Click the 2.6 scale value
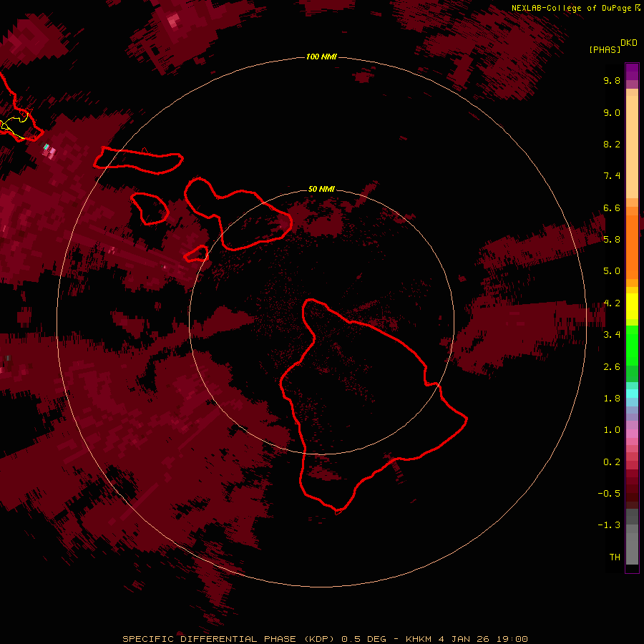644x644 pixels. [x=612, y=366]
